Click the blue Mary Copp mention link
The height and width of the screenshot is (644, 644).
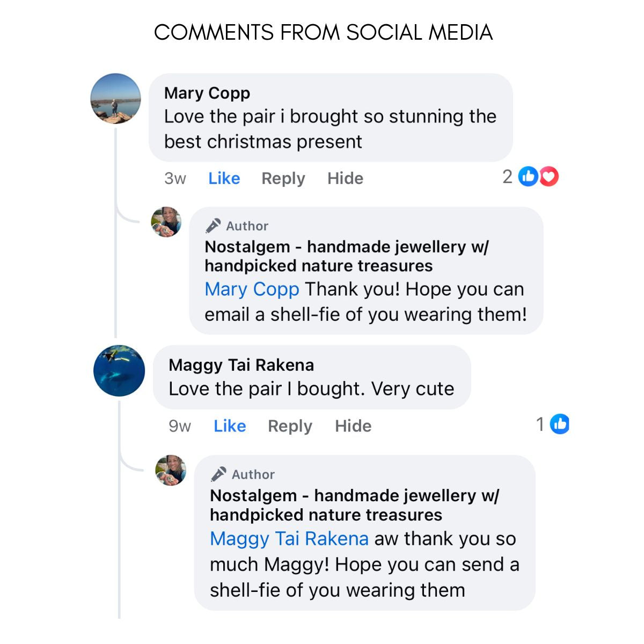tap(252, 289)
